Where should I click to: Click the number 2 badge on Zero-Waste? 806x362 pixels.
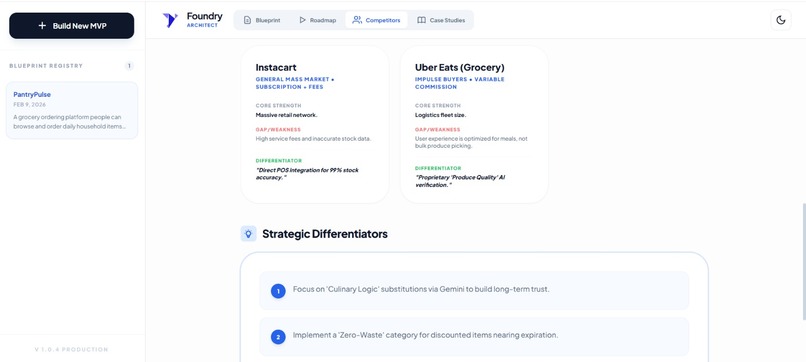278,337
